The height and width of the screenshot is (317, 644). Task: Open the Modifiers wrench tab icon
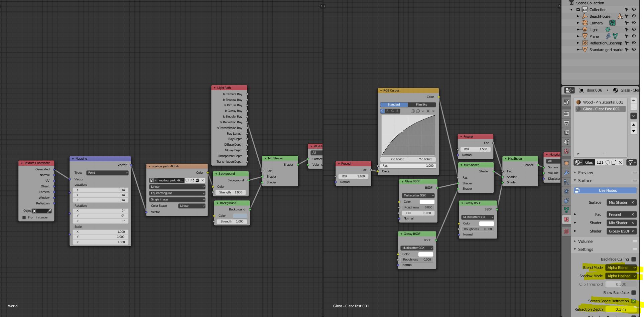pos(566,173)
